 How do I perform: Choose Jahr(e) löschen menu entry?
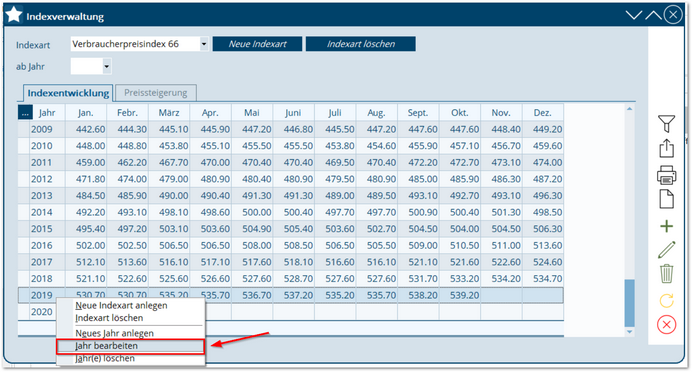point(105,358)
